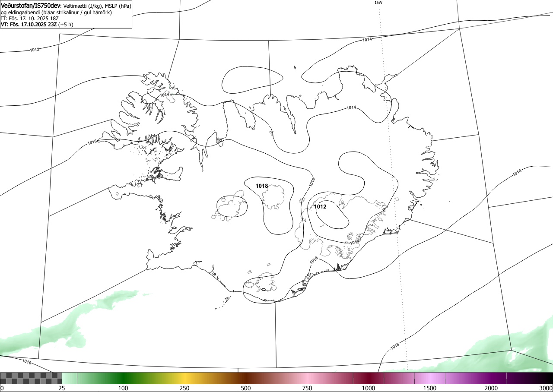Click the checkered 0–25 segment of the color scale
This screenshot has width=553, height=392.
coord(31,378)
